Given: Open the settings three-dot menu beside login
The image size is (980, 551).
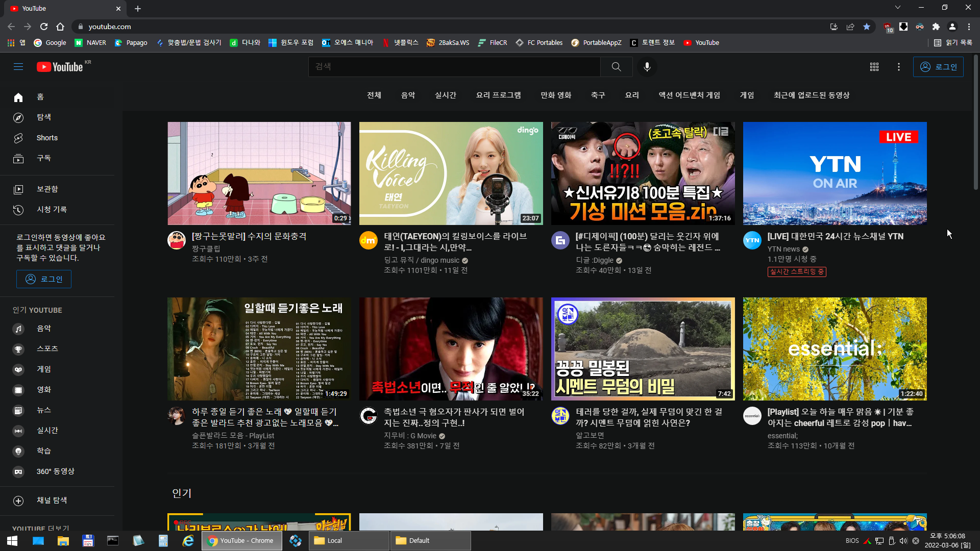Looking at the screenshot, I should (x=899, y=67).
